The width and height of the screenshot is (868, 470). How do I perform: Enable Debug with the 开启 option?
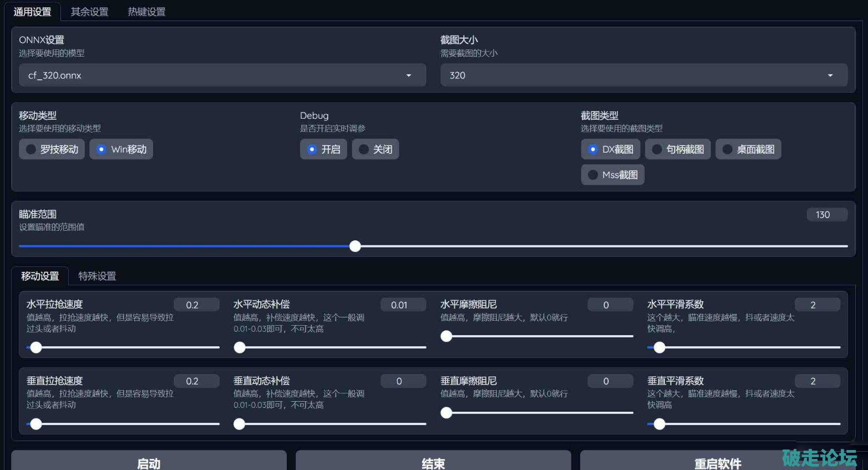[323, 149]
